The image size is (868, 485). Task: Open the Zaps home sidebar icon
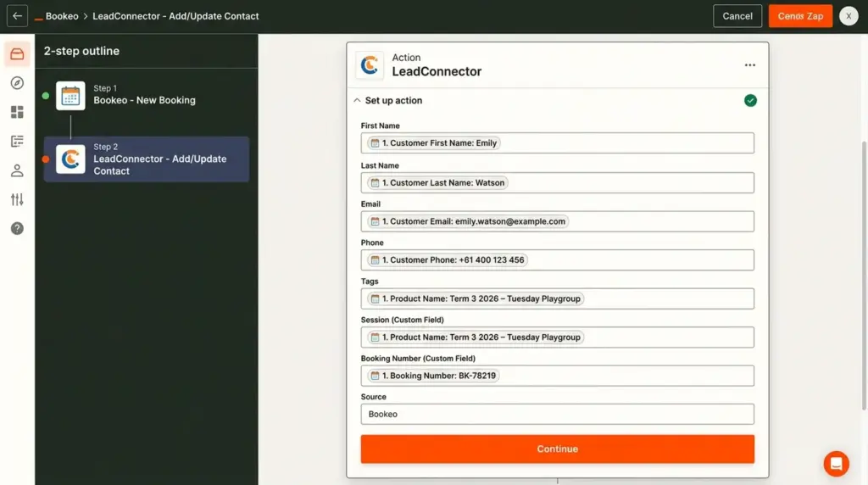(x=17, y=53)
